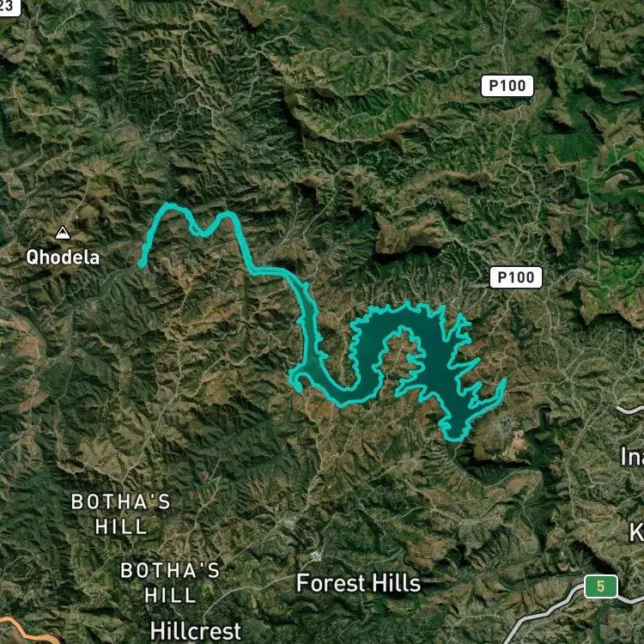The image size is (644, 644).
Task: Click the Forest Hills label
Action: pyautogui.click(x=359, y=583)
